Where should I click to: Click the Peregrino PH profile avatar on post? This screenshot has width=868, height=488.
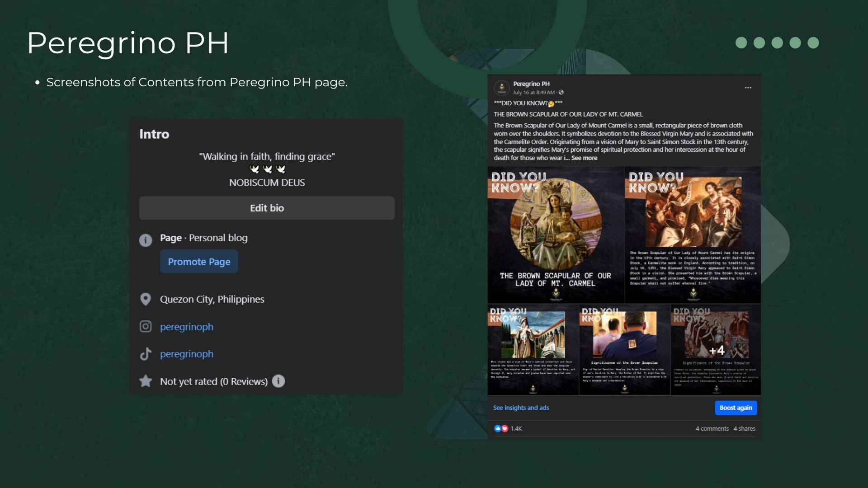(x=502, y=88)
